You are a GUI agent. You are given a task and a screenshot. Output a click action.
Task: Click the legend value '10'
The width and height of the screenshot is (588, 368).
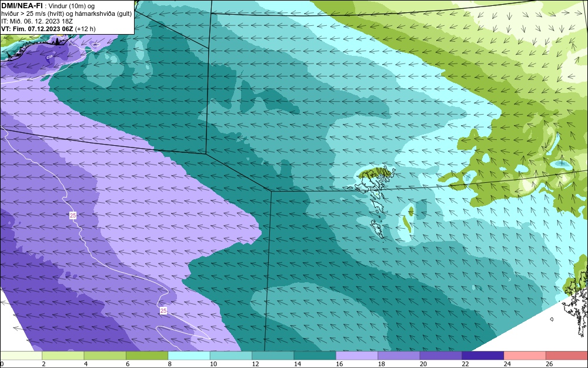coord(213,364)
